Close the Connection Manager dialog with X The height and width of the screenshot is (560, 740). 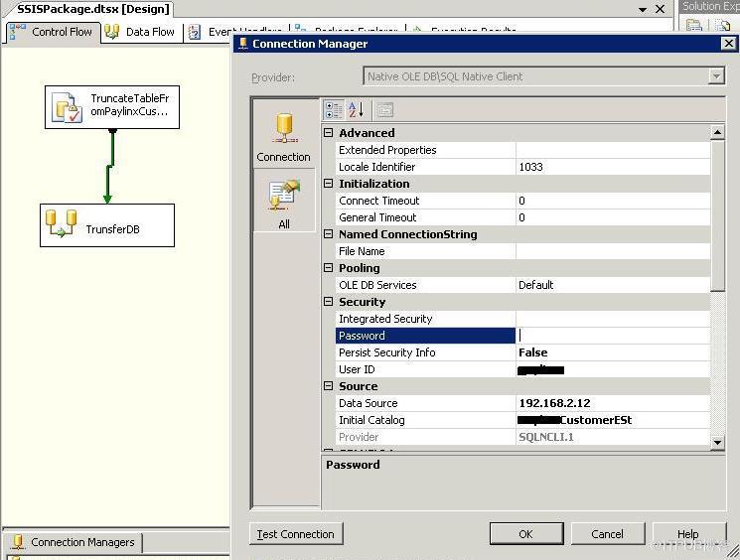(728, 44)
